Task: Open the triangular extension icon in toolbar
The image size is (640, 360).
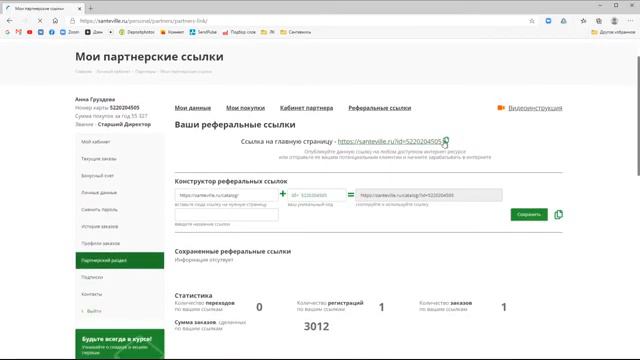Action: (564, 21)
